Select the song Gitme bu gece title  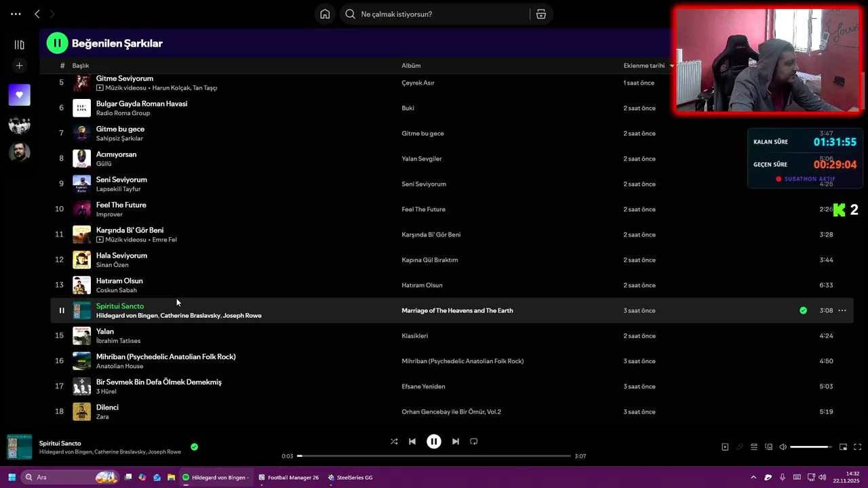pyautogui.click(x=120, y=129)
